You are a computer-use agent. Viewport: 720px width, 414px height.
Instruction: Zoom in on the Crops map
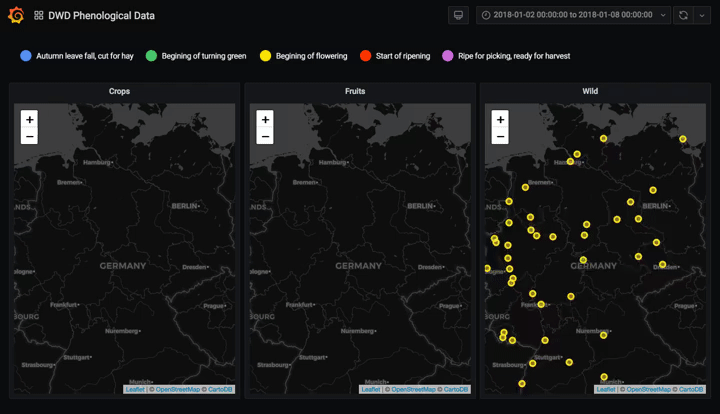[x=29, y=119]
